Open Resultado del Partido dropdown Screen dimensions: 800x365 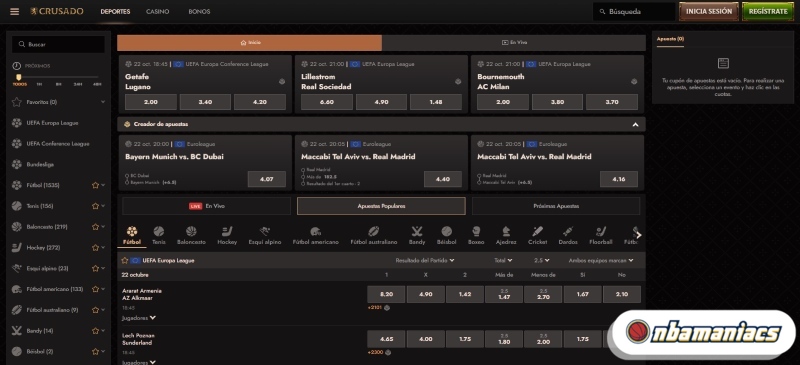424,260
